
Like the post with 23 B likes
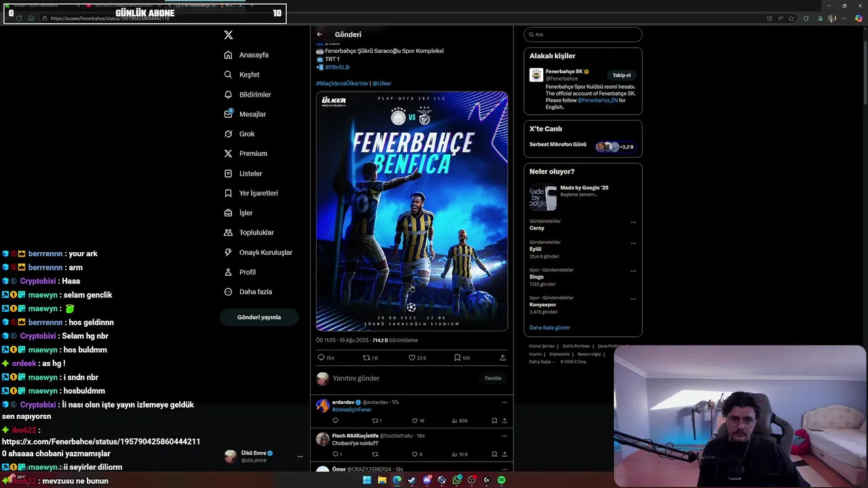pyautogui.click(x=417, y=358)
